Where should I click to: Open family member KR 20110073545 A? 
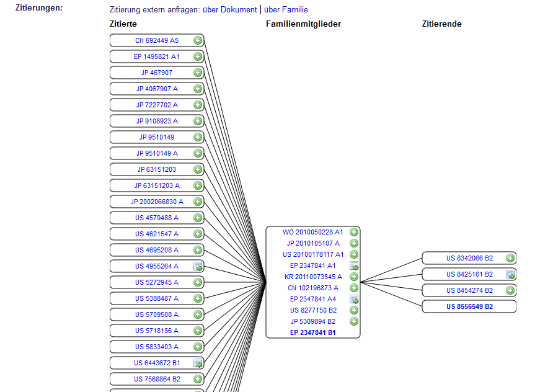coord(313,277)
